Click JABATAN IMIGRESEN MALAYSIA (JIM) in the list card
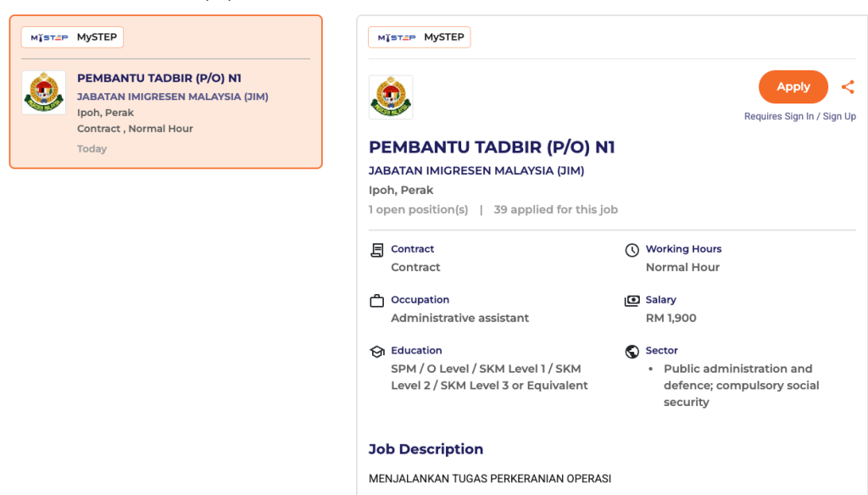This screenshot has width=868, height=495. [173, 97]
